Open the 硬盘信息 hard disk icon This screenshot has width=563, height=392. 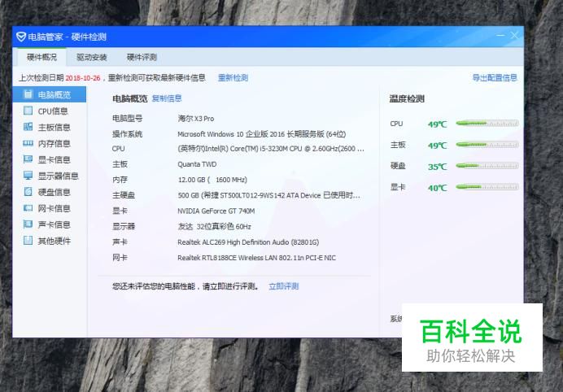pos(28,192)
